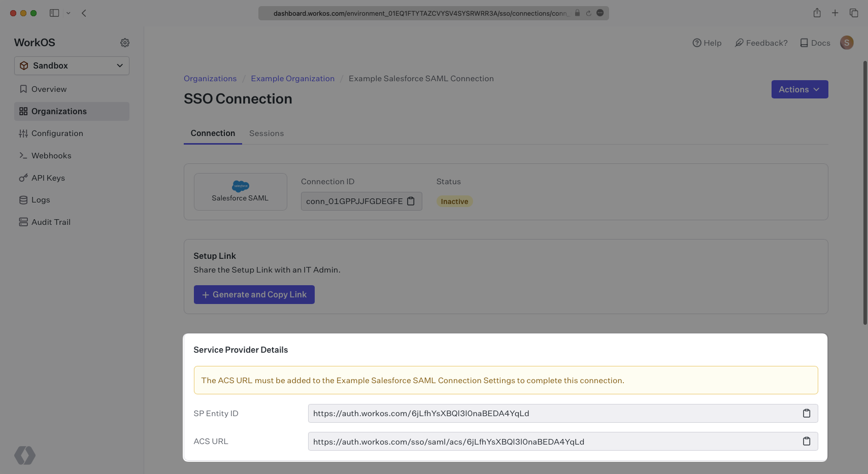Open the Webhooks terminal icon
Image resolution: width=868 pixels, height=474 pixels.
[x=23, y=155]
